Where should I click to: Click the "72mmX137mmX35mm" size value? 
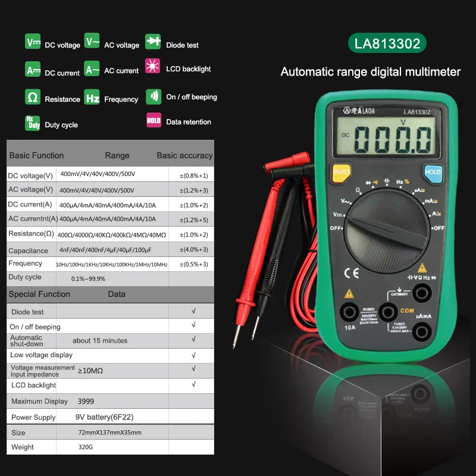110,433
